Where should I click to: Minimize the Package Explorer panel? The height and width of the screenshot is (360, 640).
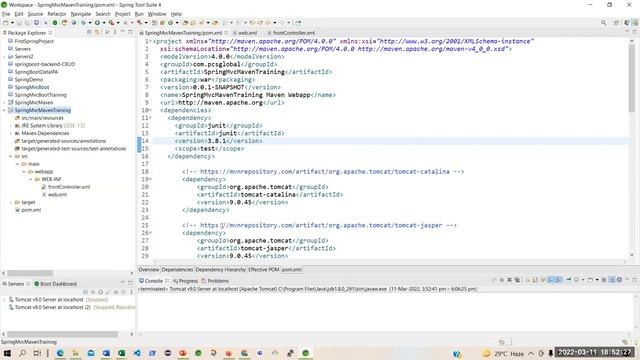point(122,32)
